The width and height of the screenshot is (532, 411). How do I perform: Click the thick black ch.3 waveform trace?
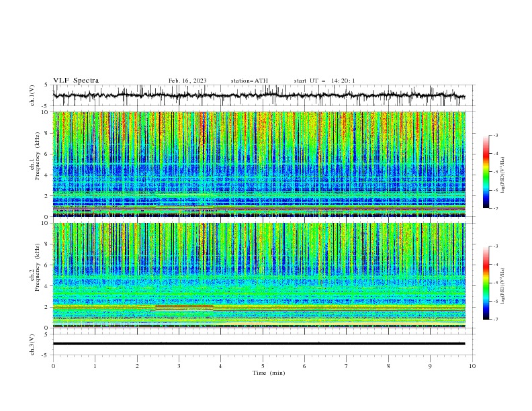(x=259, y=344)
